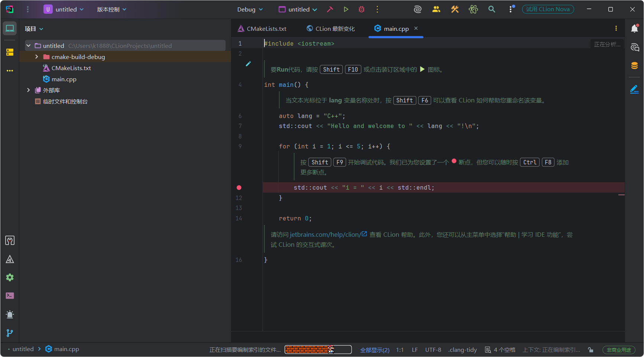Open the Structure tool window
The height and width of the screenshot is (357, 644).
click(10, 52)
